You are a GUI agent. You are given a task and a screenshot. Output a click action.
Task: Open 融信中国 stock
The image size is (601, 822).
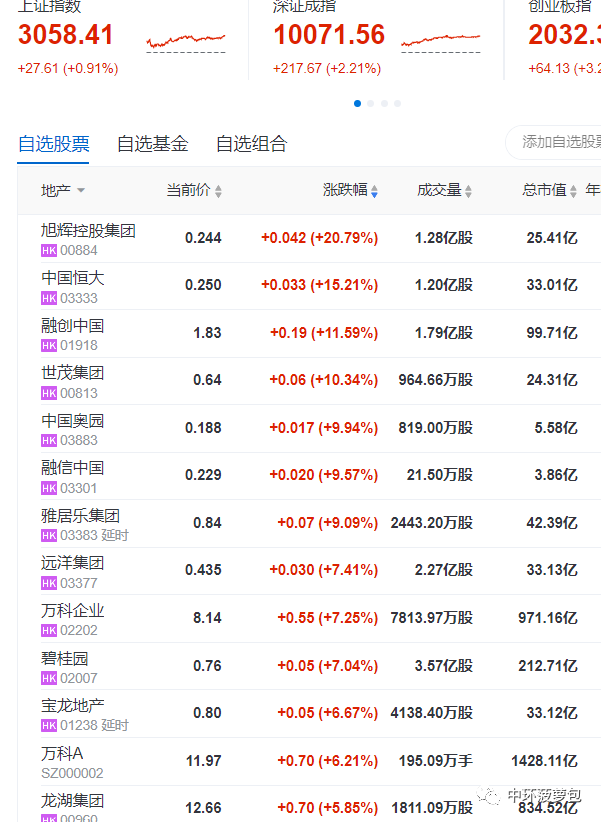(x=72, y=468)
